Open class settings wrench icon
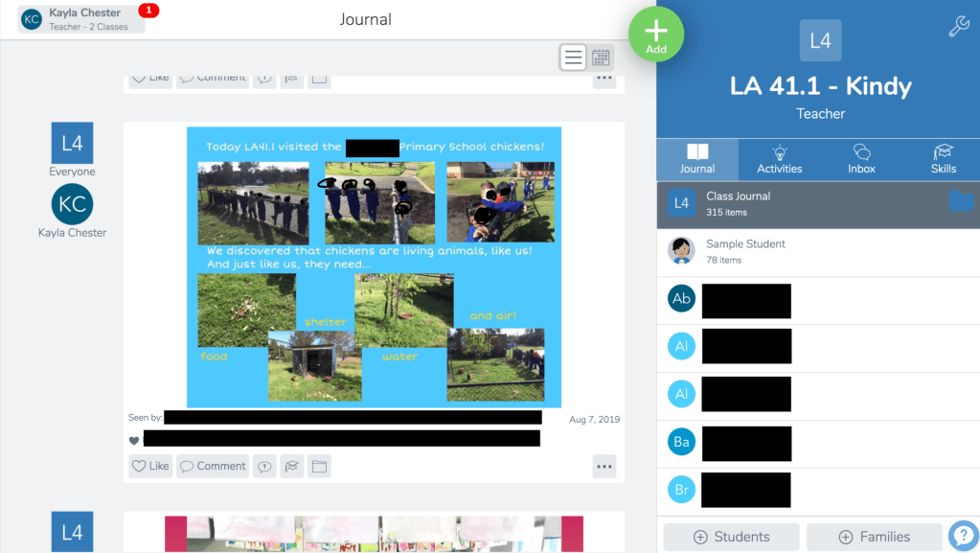 (x=958, y=27)
